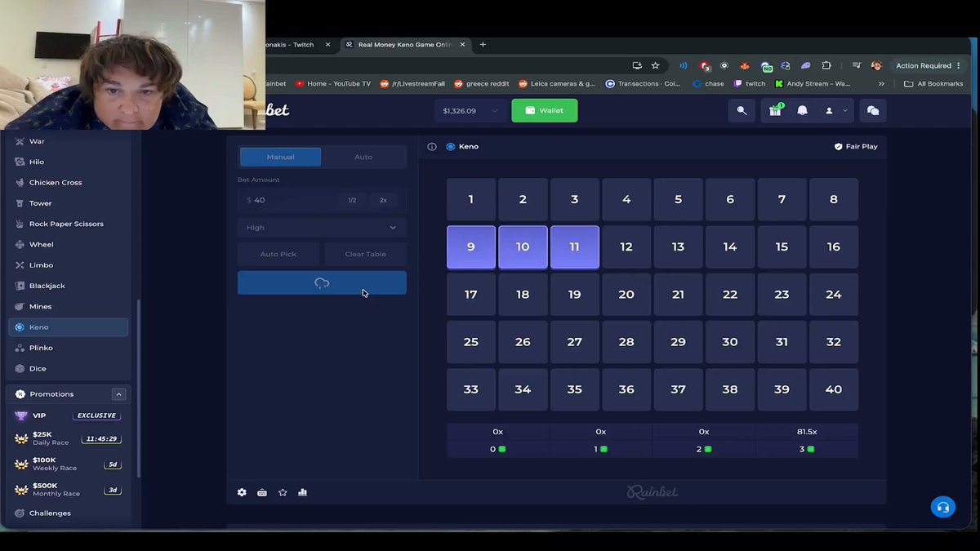Open the keyboard hotkeys icon
This screenshot has width=980, height=551.
(x=262, y=492)
